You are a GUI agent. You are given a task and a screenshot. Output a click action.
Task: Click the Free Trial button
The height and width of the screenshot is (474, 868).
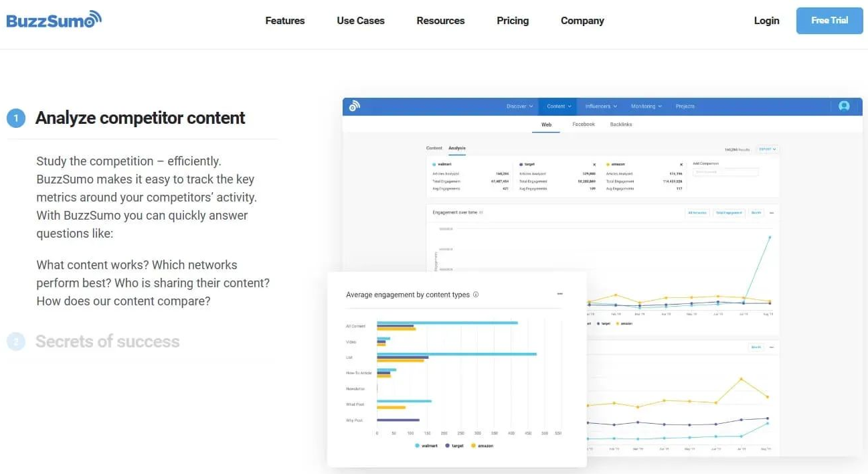(x=829, y=20)
